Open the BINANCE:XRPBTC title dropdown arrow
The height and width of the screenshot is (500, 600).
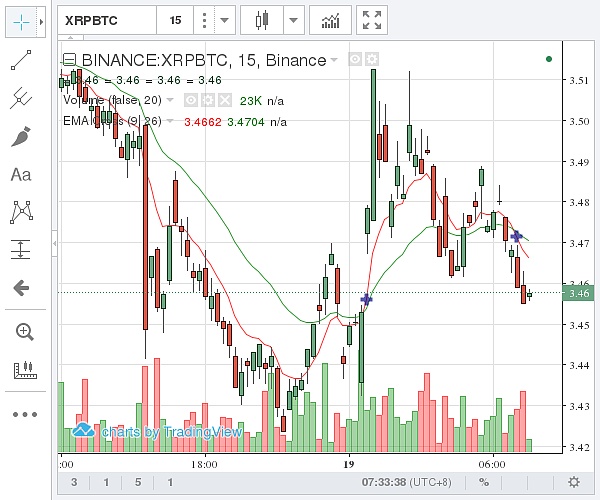(x=334, y=60)
